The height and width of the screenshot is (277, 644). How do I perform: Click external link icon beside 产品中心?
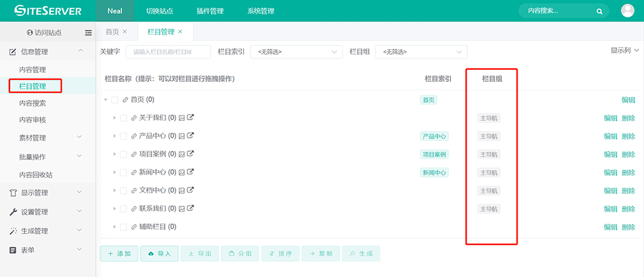coord(191,136)
